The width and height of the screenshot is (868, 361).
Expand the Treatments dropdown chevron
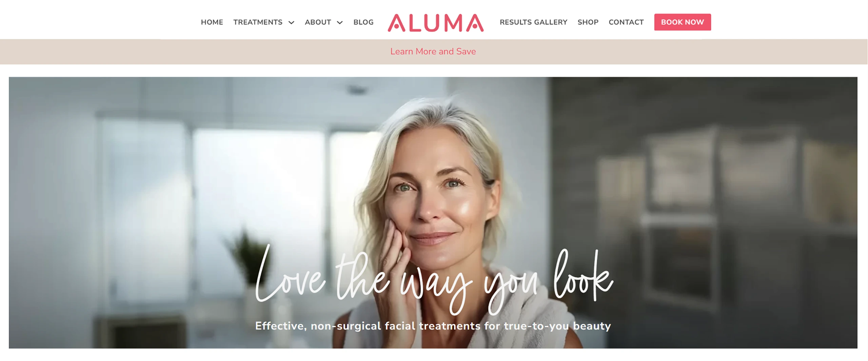click(291, 22)
